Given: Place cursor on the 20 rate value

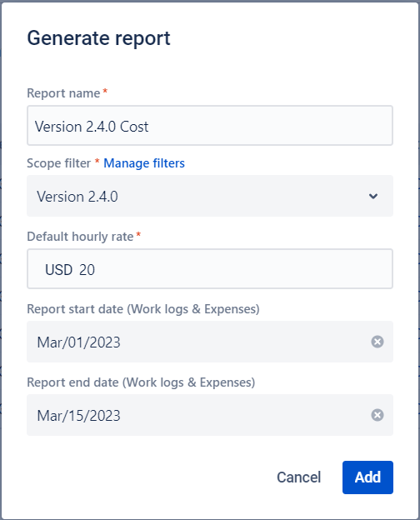Looking at the screenshot, I should pyautogui.click(x=87, y=270).
